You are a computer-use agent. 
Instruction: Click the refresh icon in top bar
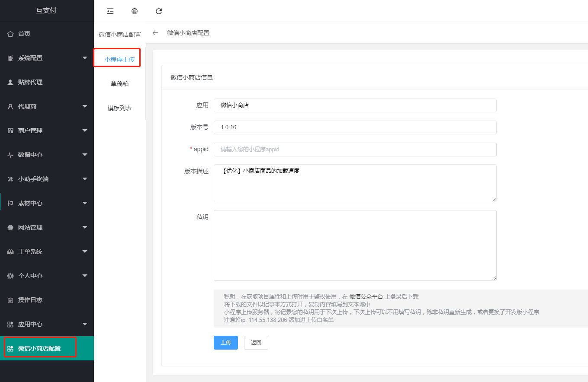tap(159, 11)
